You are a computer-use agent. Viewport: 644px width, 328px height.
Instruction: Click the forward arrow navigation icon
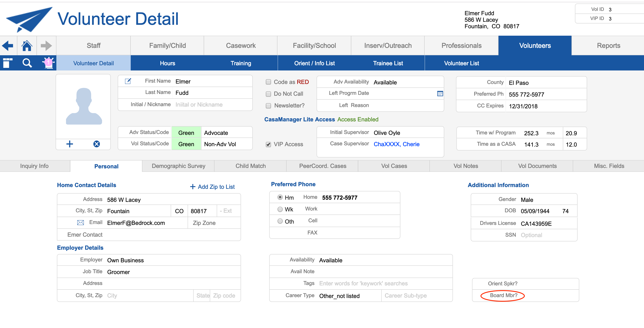coord(46,46)
